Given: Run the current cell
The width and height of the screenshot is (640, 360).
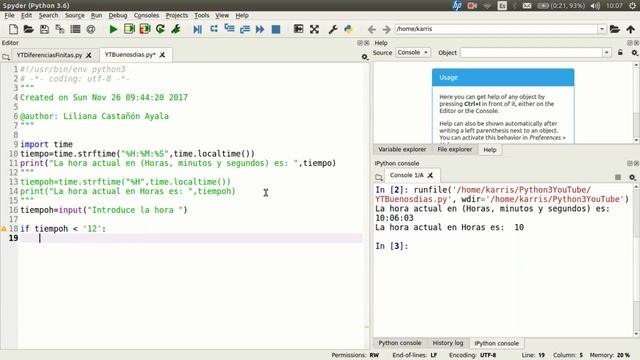Looking at the screenshot, I should point(129,29).
